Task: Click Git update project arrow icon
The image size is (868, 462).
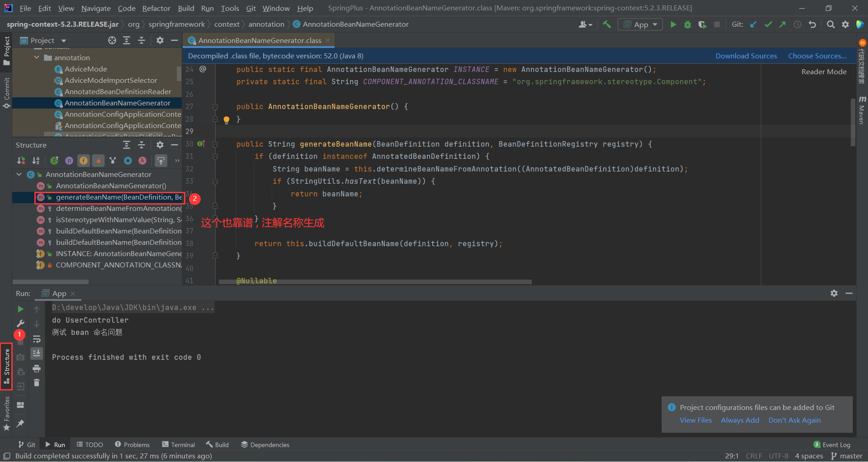Action: click(x=754, y=24)
